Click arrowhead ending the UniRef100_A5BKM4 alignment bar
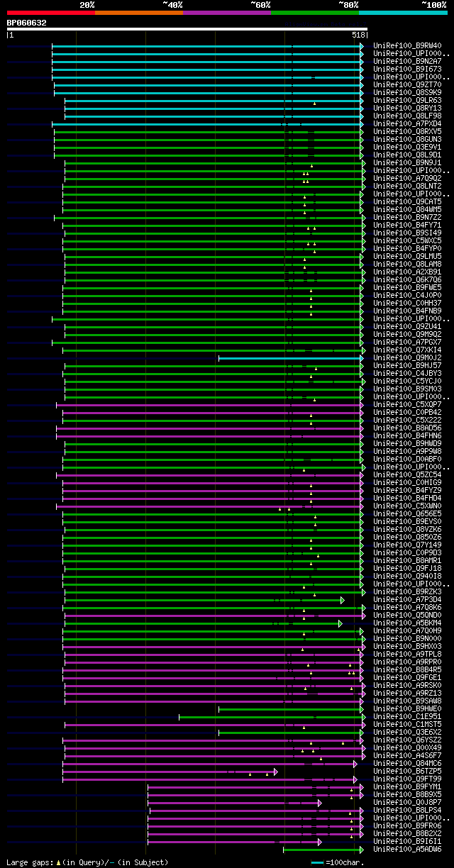 click(340, 623)
